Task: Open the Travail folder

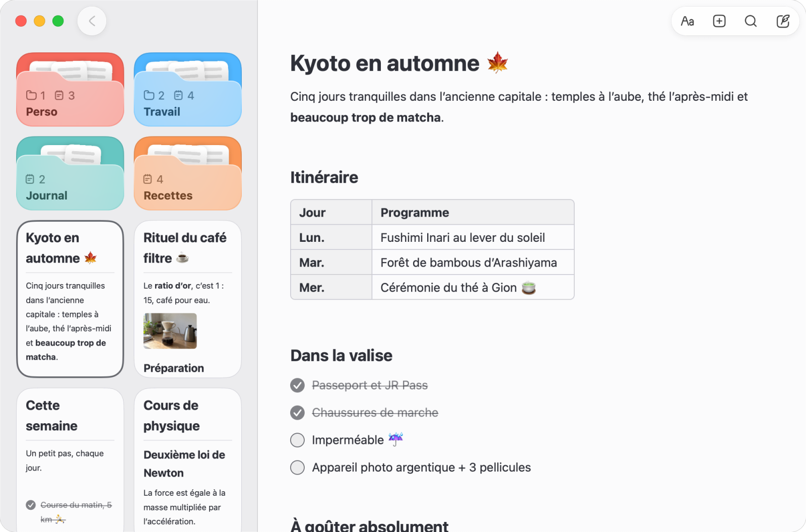Action: (x=188, y=89)
